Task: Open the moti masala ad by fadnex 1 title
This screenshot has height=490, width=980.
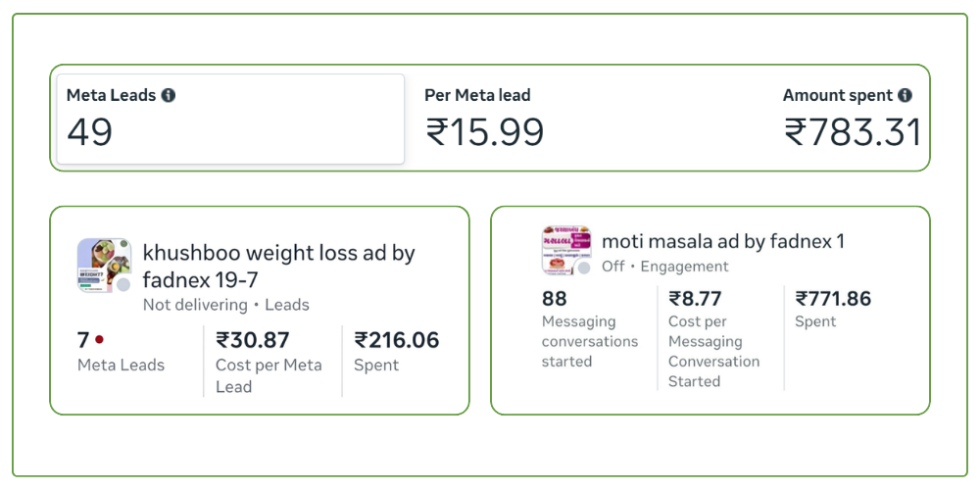Action: [x=723, y=241]
